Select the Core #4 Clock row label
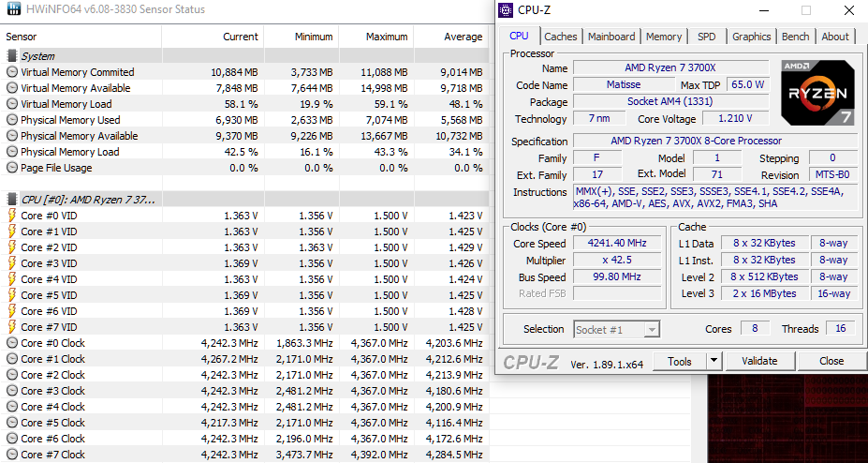868x463 pixels. 52,407
